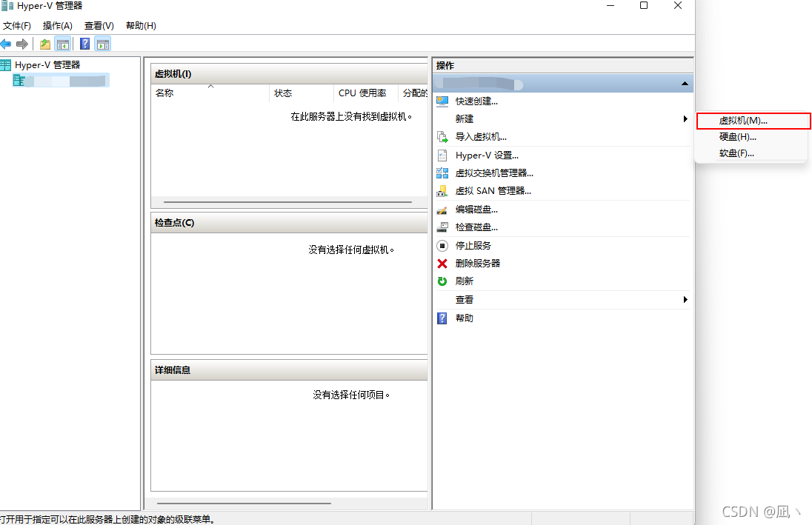Select the server node icon in tree
Image resolution: width=812 pixels, height=525 pixels.
(x=19, y=80)
